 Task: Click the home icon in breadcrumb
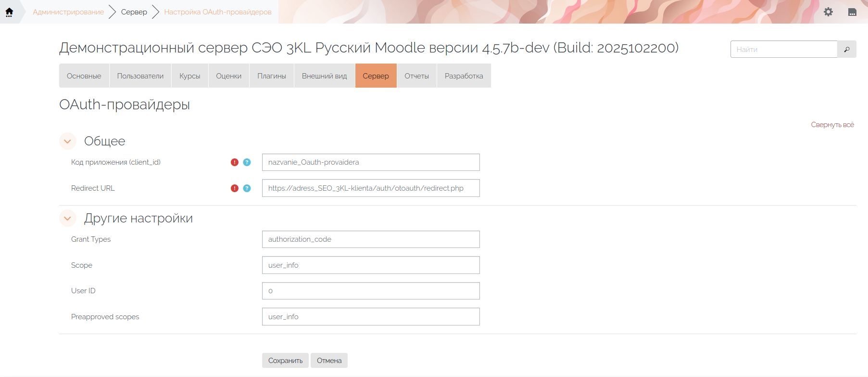9,12
